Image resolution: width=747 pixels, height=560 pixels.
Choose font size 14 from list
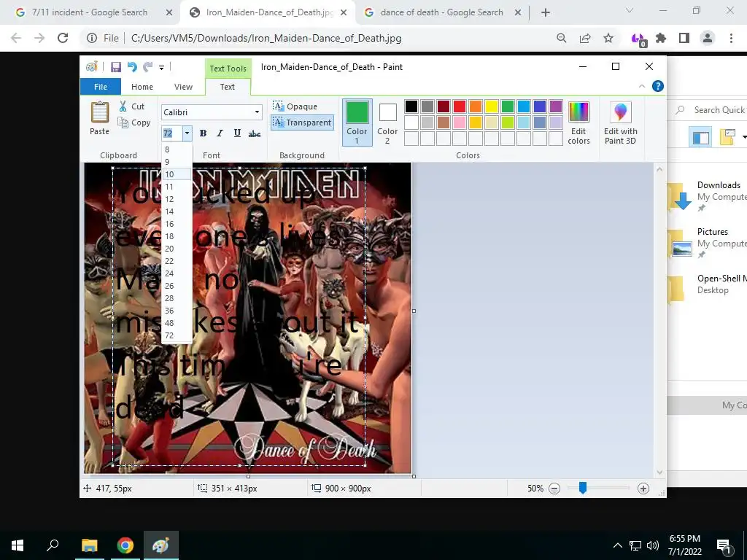point(177,211)
